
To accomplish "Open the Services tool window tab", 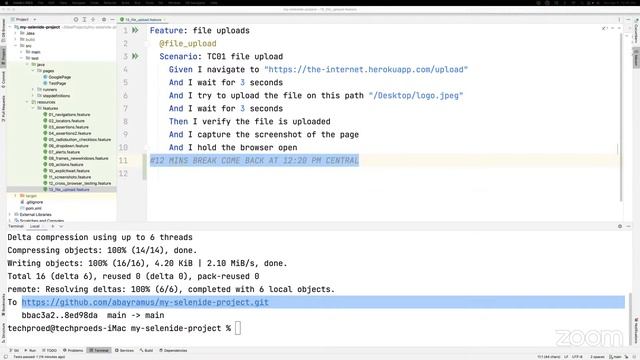I will tap(124, 350).
